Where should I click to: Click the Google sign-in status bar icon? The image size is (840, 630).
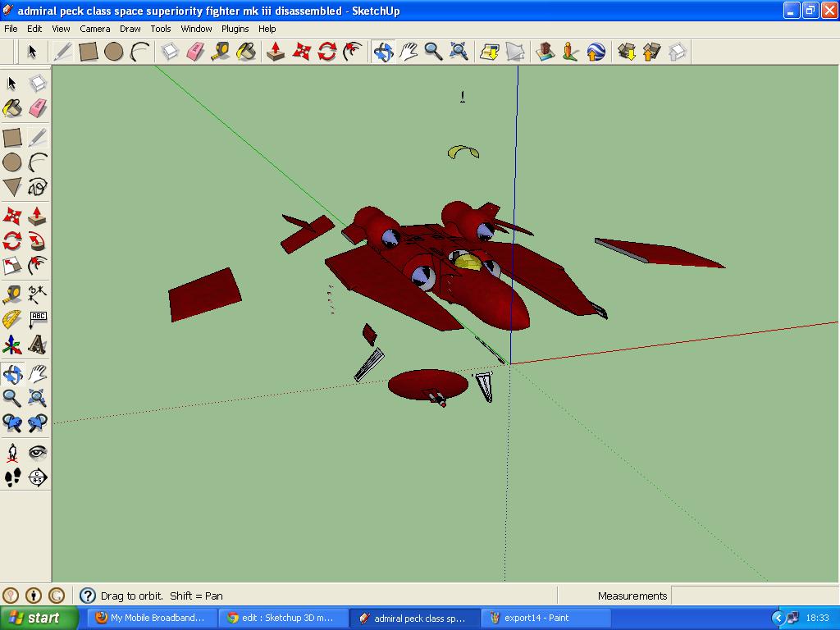click(57, 596)
